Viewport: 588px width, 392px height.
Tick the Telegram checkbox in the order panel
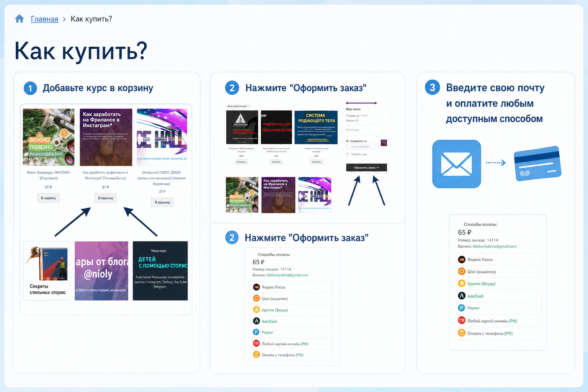click(348, 154)
